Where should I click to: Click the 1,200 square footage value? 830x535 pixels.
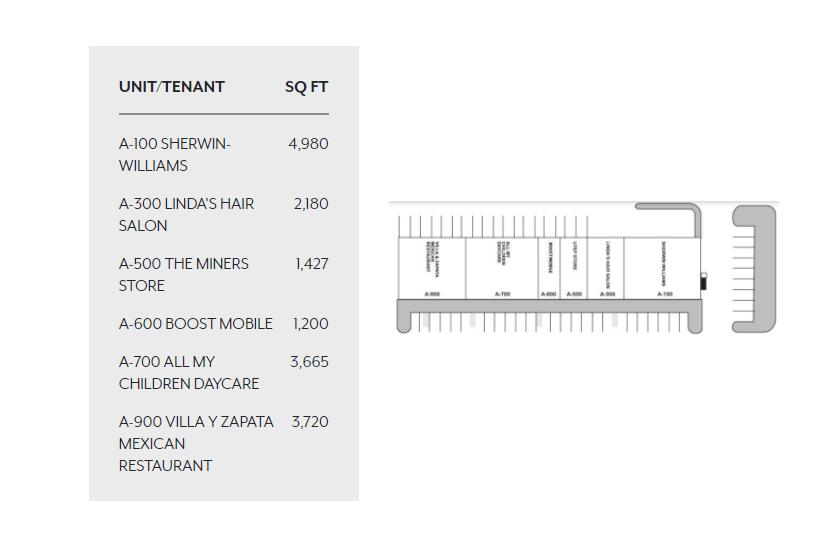[311, 324]
